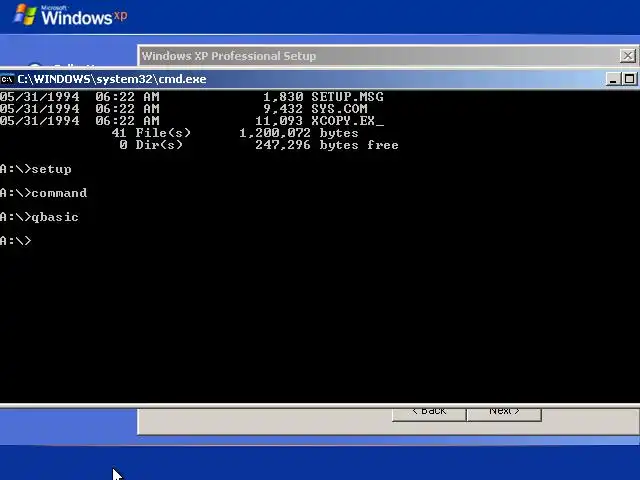This screenshot has width=640, height=480.
Task: Click the 0 Dir(s) summary text
Action: tap(151, 145)
